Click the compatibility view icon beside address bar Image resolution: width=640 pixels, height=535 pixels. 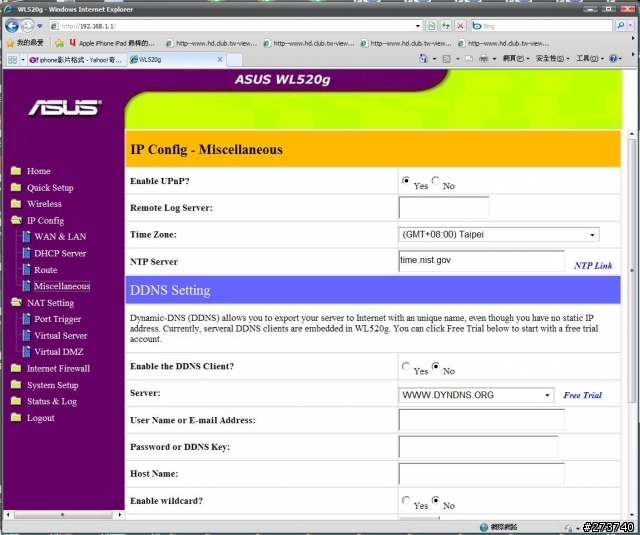[431, 26]
